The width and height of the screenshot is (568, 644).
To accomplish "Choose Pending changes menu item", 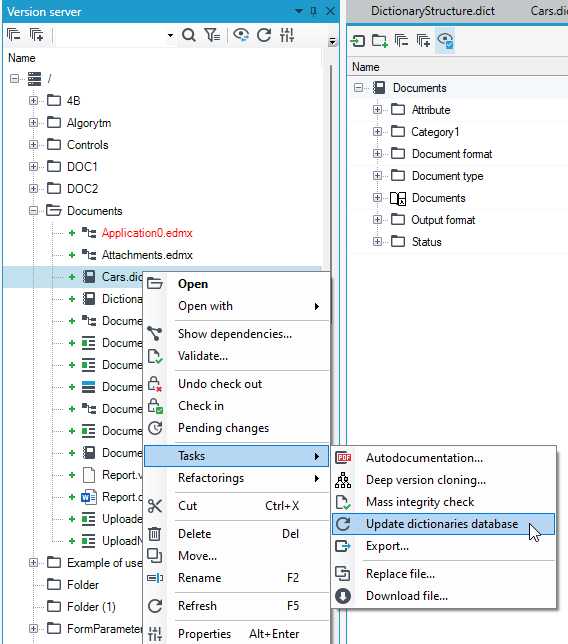I will point(237,428).
